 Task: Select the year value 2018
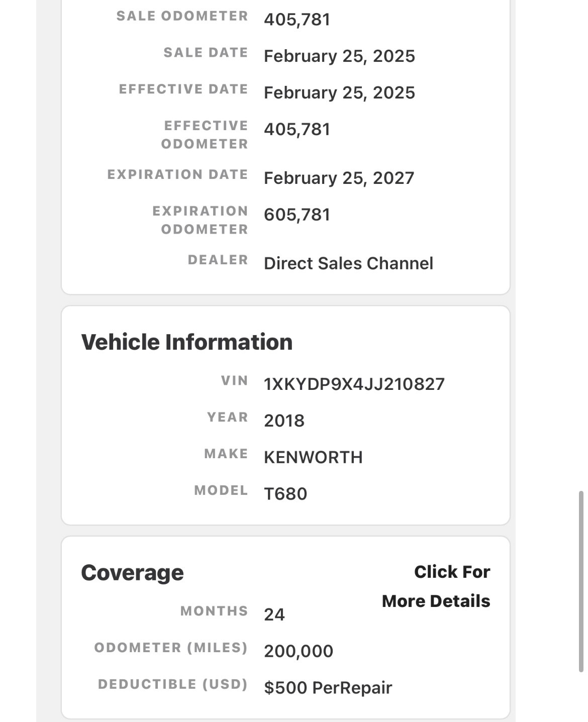point(284,421)
